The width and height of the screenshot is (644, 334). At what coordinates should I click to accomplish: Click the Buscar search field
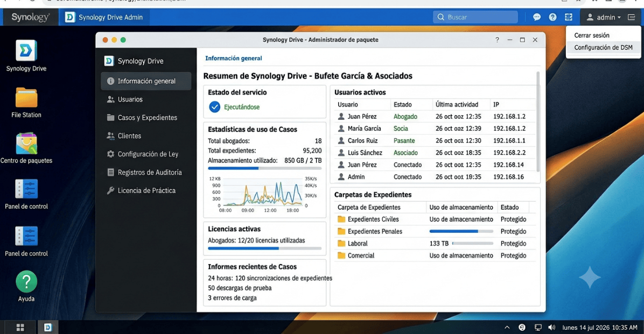[x=475, y=17]
